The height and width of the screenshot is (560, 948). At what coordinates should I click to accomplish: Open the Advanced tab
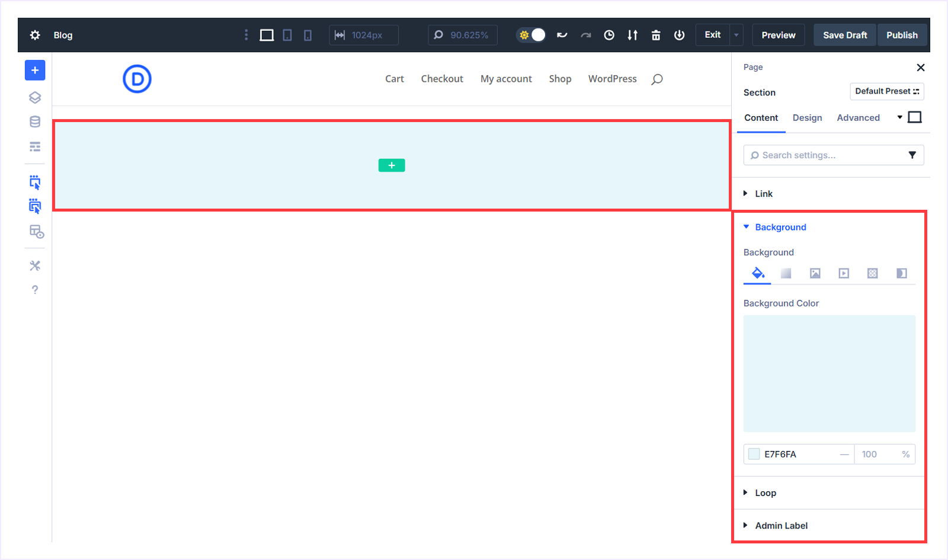point(859,117)
